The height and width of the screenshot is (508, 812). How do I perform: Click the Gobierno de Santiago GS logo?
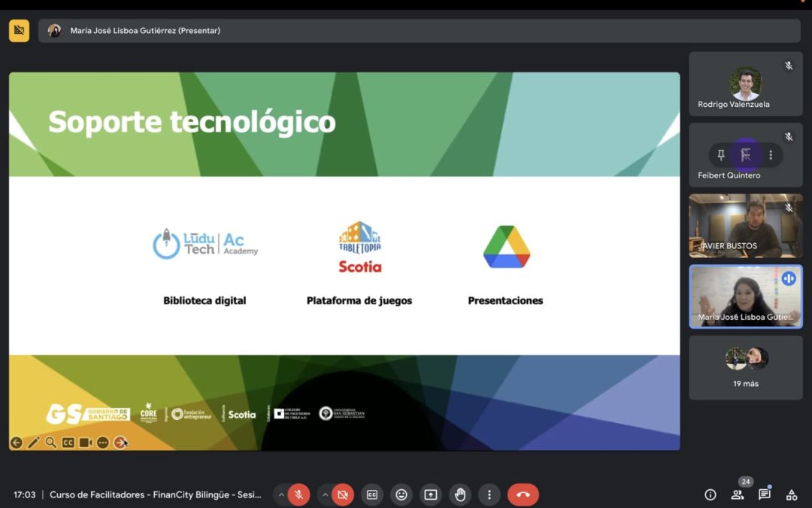(88, 414)
